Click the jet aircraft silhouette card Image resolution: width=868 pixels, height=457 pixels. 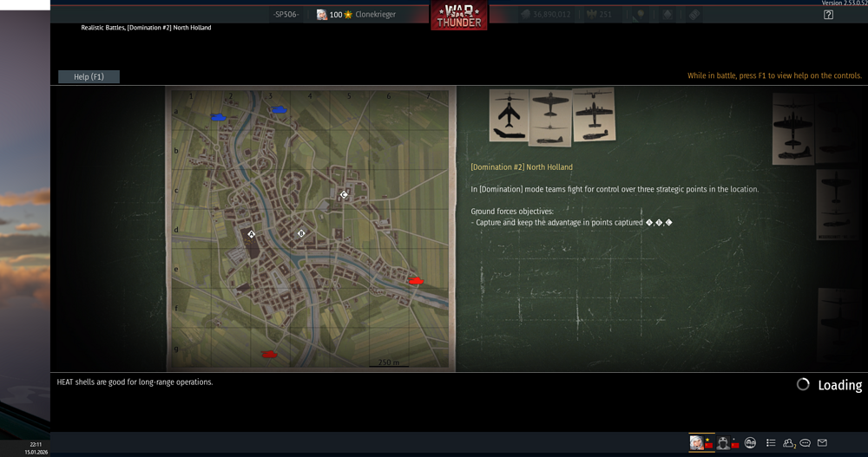[509, 115]
